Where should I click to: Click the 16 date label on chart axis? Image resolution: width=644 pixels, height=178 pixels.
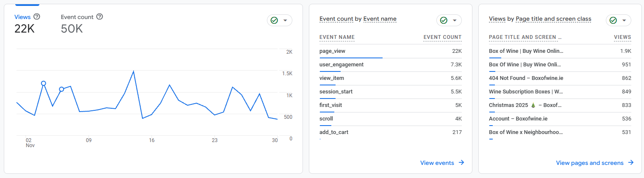click(x=152, y=140)
